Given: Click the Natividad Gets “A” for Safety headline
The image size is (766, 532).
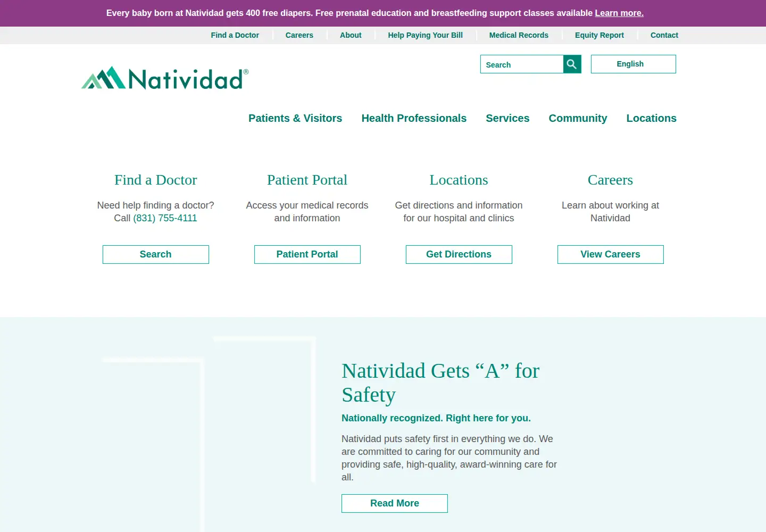Looking at the screenshot, I should pyautogui.click(x=440, y=383).
